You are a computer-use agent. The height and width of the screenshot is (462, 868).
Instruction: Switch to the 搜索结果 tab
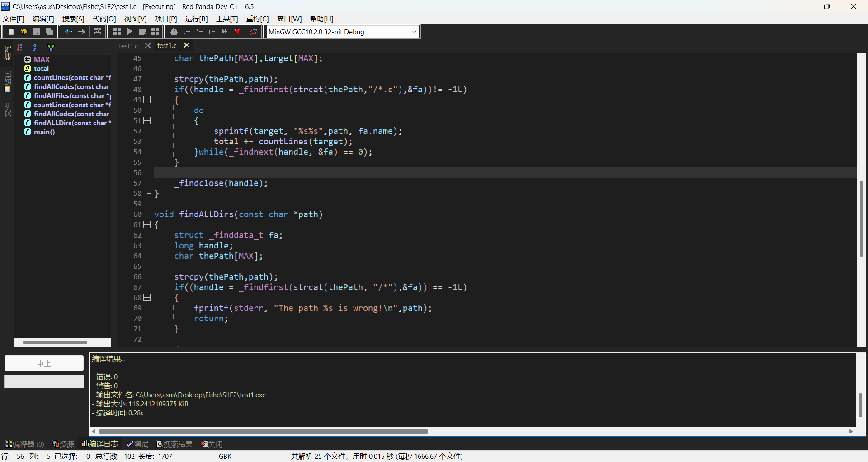tap(175, 444)
